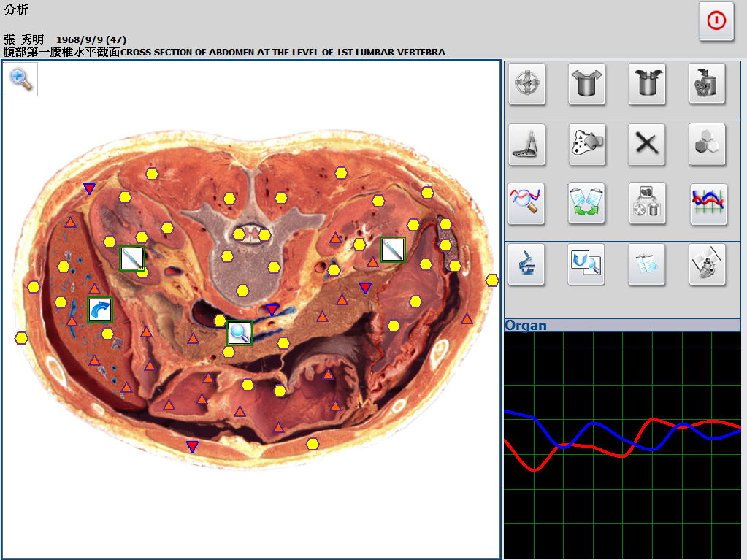Zoom in with the magnifier plus icon
Viewport: 747px width, 560px height.
[21, 80]
